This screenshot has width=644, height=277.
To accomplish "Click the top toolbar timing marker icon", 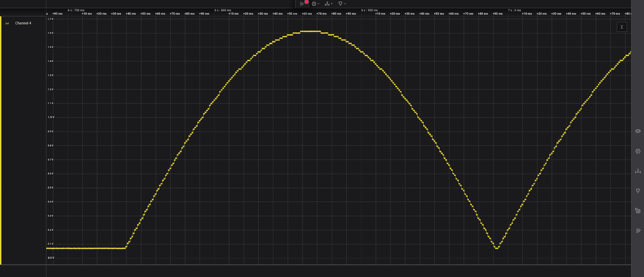I will click(340, 4).
